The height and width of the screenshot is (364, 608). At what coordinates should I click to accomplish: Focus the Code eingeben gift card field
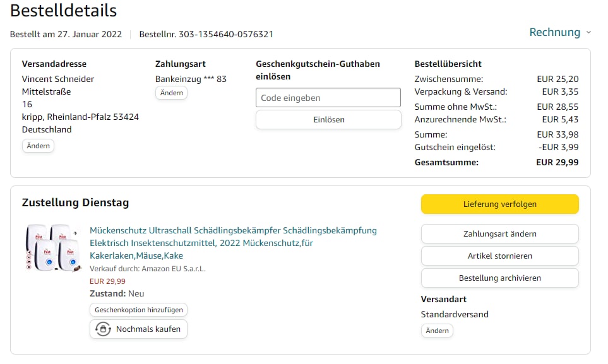pyautogui.click(x=328, y=98)
